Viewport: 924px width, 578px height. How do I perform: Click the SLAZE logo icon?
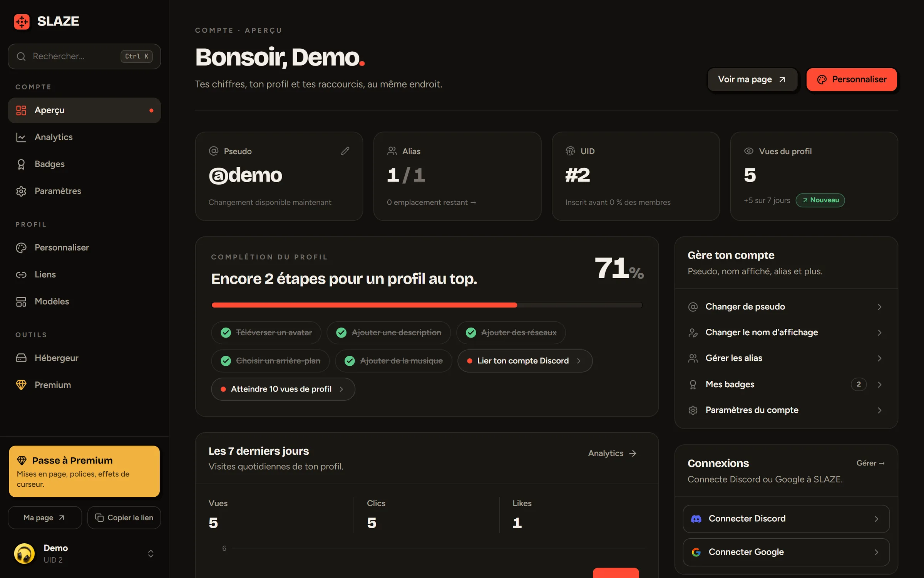pos(22,22)
